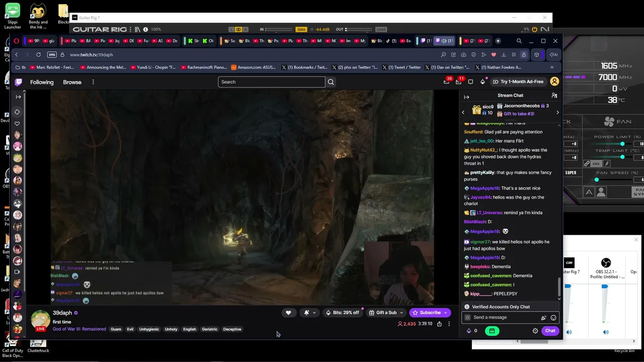This screenshot has height=362, width=644.
Task: Reload the twitch.tv page
Action: [38, 54]
